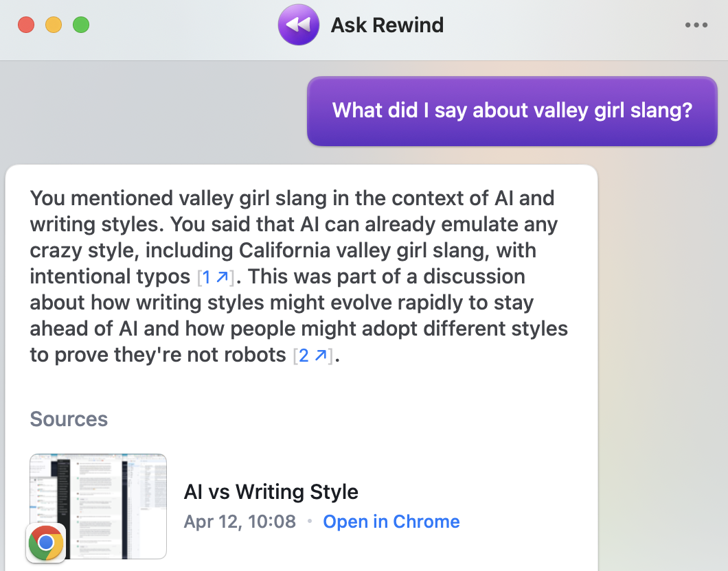The width and height of the screenshot is (728, 571).
Task: Click the 'AI vs Writing Style' source title
Action: click(x=271, y=491)
